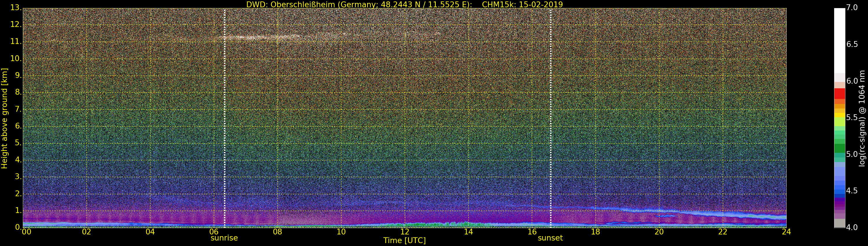The width and height of the screenshot is (868, 246).
Task: Click the 'CHM15k: 15-02-2019' date text
Action: (x=522, y=4)
